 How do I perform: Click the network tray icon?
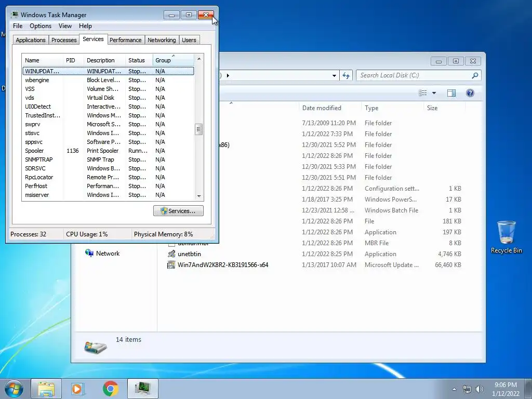click(467, 389)
